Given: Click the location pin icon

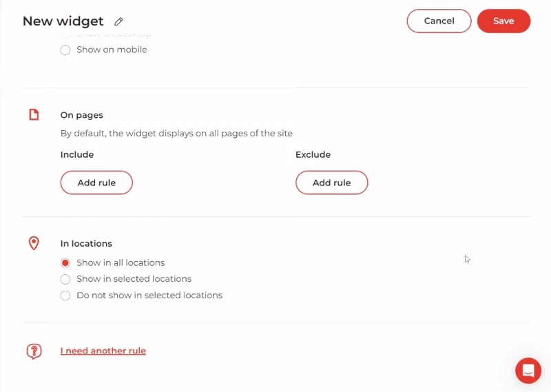Looking at the screenshot, I should click(x=34, y=243).
